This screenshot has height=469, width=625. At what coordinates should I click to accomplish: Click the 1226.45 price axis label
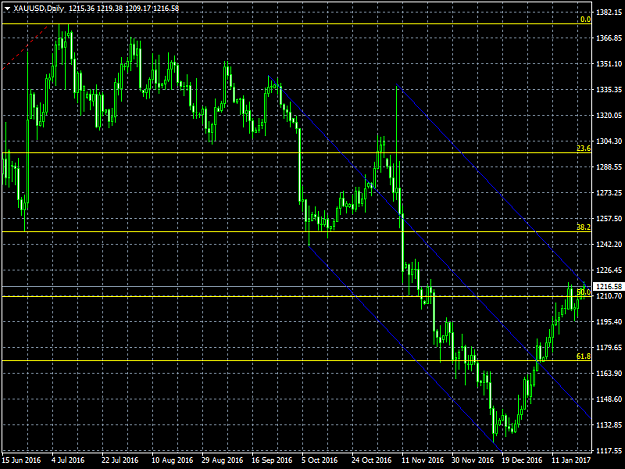609,270
